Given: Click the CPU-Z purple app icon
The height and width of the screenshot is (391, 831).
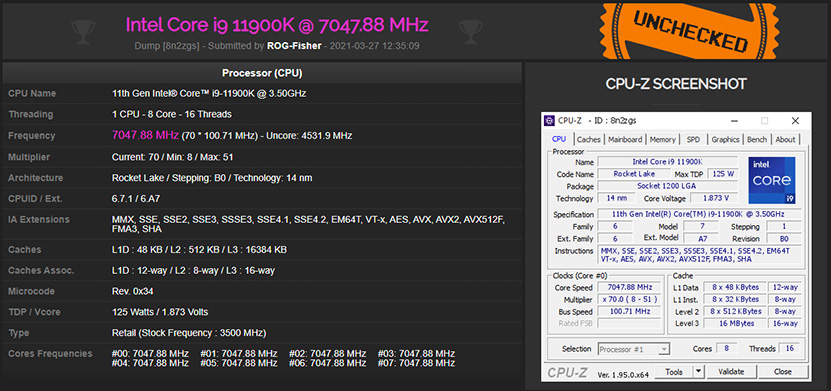Looking at the screenshot, I should click(x=551, y=121).
